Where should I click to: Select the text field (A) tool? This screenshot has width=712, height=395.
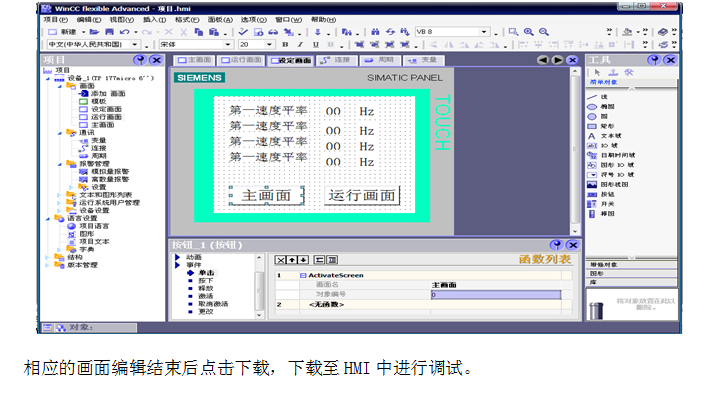click(604, 136)
